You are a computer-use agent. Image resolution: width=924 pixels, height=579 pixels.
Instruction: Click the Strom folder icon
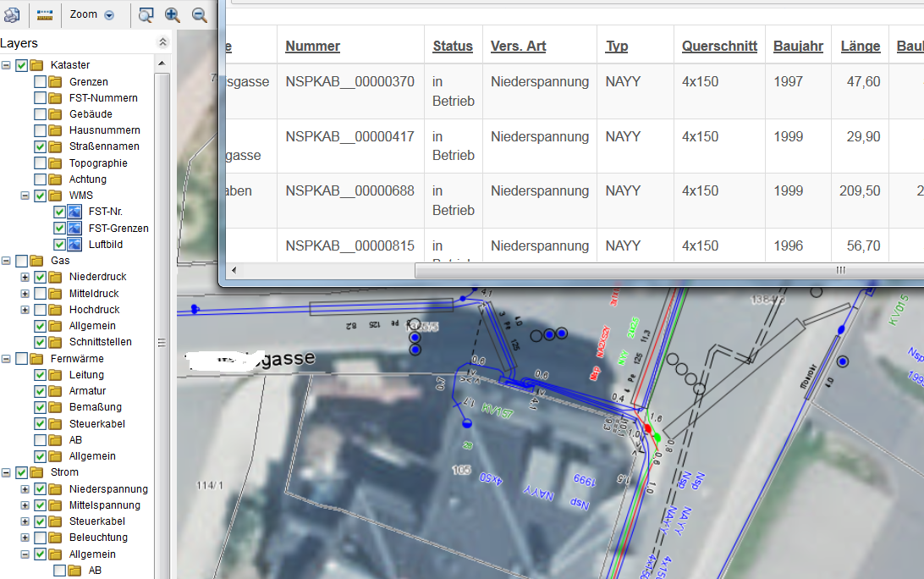click(x=36, y=472)
